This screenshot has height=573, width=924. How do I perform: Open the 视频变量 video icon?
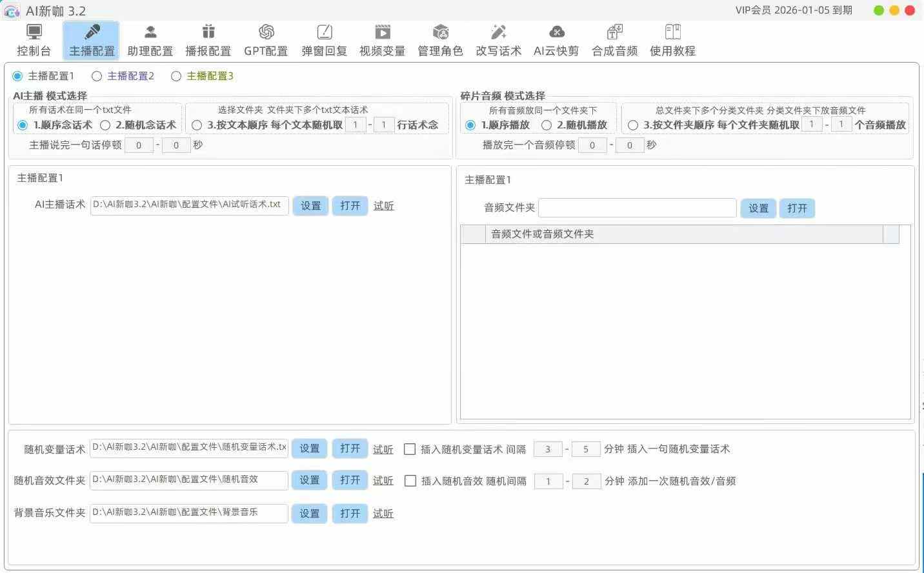point(382,33)
